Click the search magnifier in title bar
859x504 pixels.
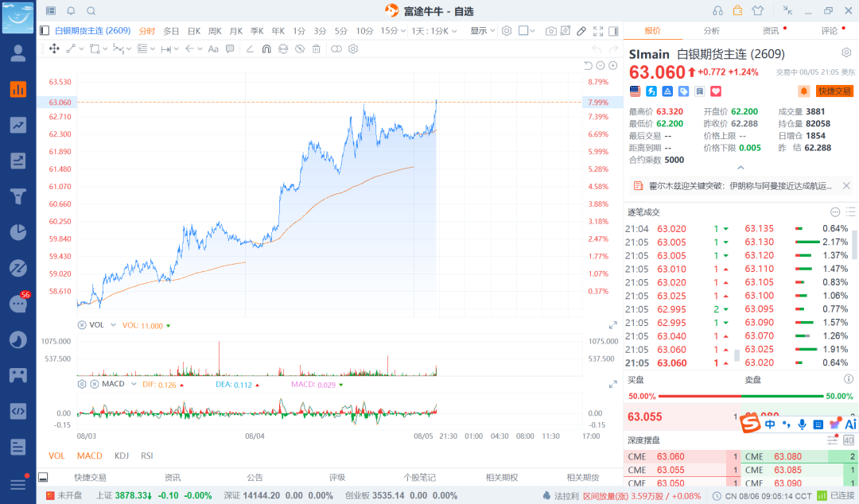[x=91, y=11]
